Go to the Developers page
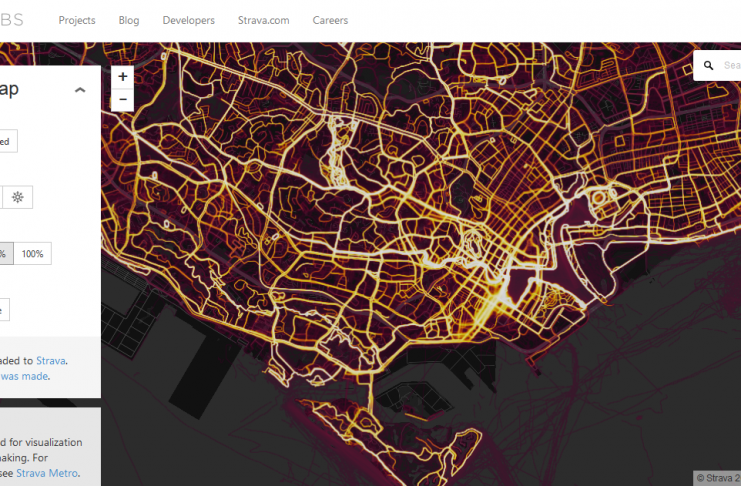The width and height of the screenshot is (741, 486). [188, 20]
